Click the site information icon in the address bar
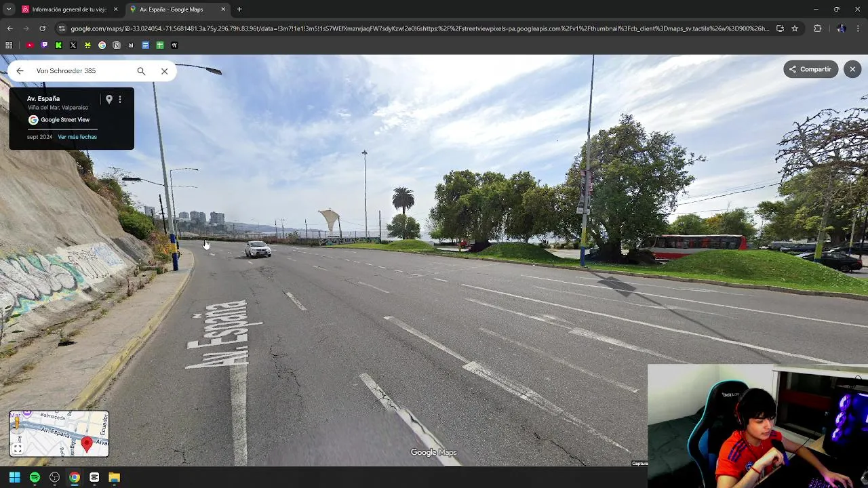Screen dimensions: 868x488 (x=62, y=28)
